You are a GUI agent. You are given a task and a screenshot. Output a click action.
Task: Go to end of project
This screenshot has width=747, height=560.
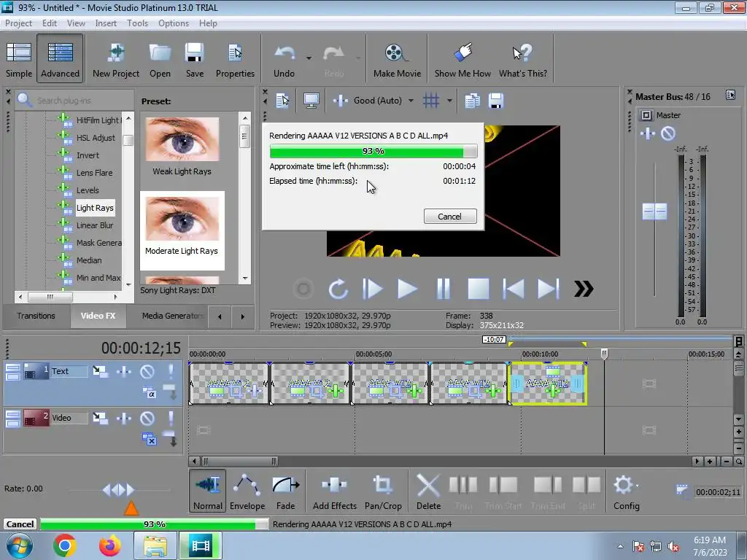click(x=549, y=289)
